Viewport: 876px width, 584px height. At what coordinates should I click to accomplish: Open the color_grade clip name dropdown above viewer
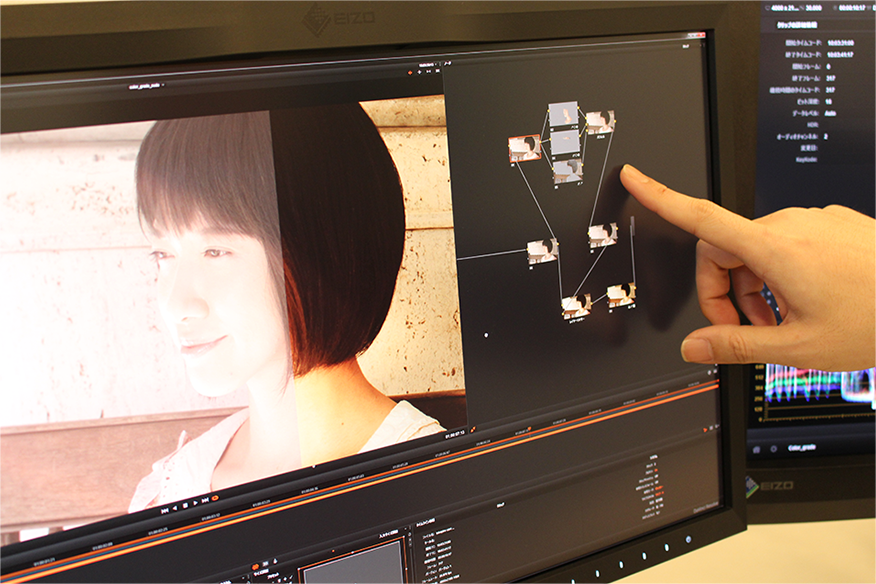click(x=147, y=86)
